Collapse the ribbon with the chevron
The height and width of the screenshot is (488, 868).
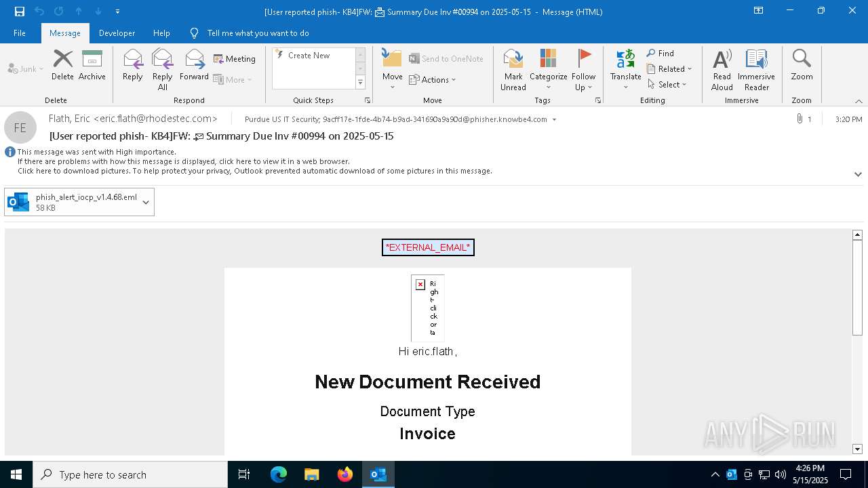point(859,101)
